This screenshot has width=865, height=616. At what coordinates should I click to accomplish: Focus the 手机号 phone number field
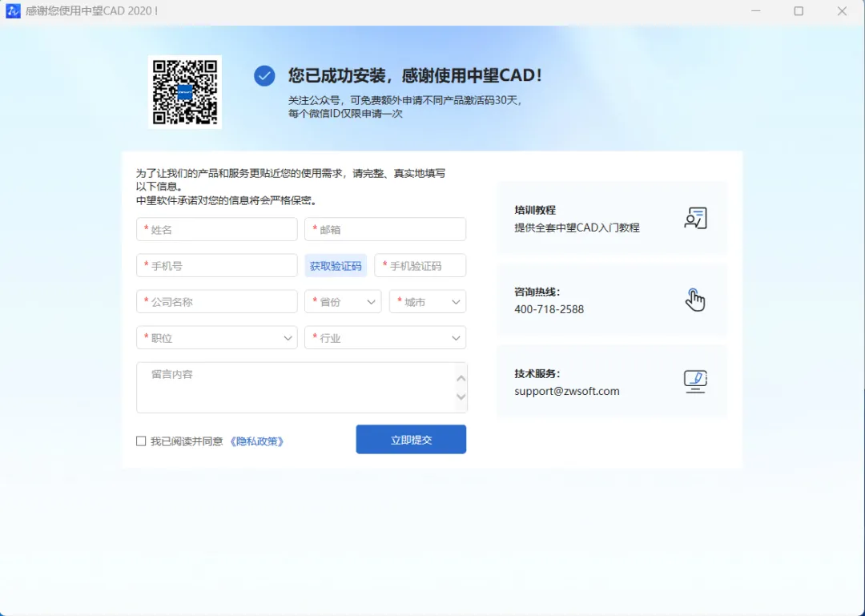tap(217, 265)
